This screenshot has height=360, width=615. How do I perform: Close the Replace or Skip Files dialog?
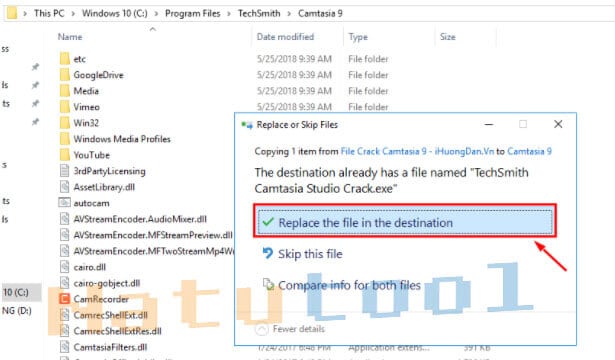(x=558, y=124)
